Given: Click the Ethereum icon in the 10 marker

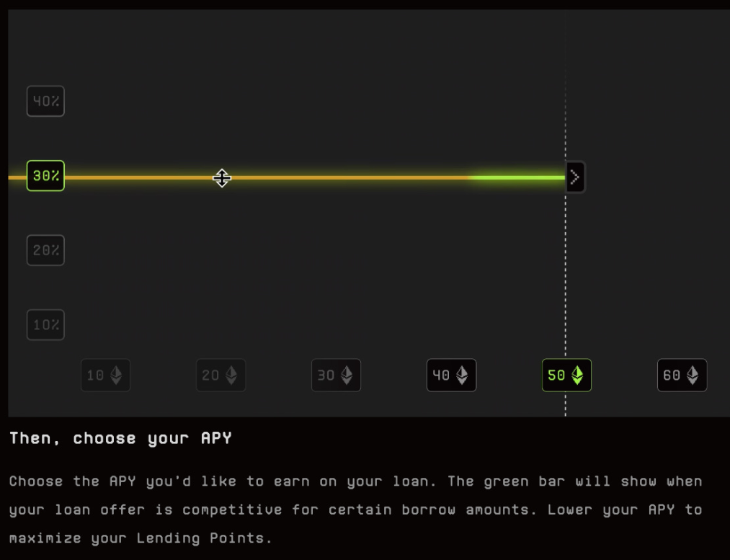Looking at the screenshot, I should (x=115, y=375).
